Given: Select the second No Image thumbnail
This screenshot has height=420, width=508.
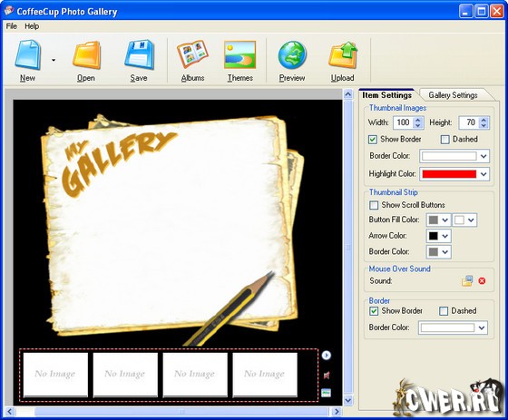Looking at the screenshot, I should point(125,375).
